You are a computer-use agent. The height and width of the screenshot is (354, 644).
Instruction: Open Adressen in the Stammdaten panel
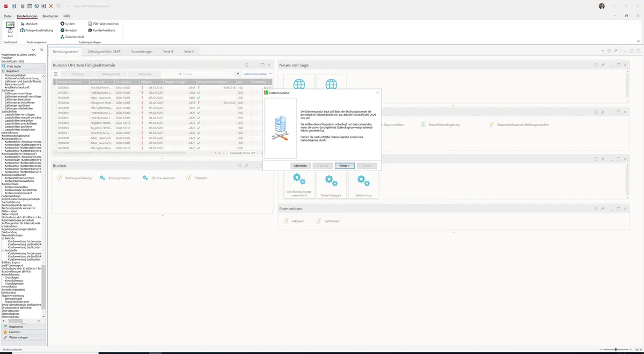pos(294,221)
